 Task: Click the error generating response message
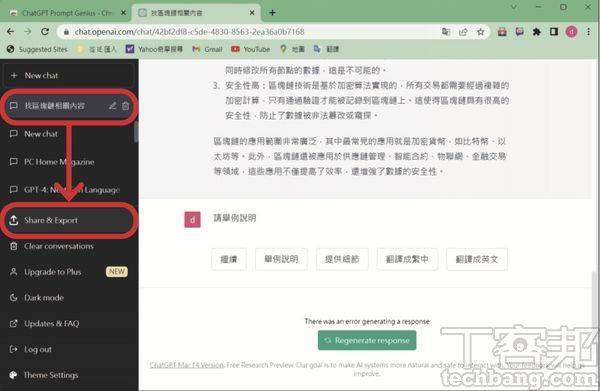[367, 321]
